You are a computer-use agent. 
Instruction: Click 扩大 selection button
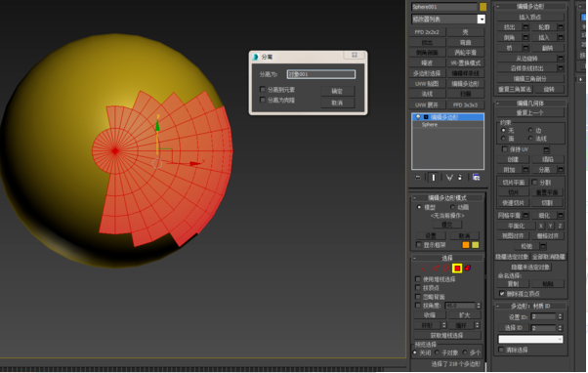coord(465,315)
